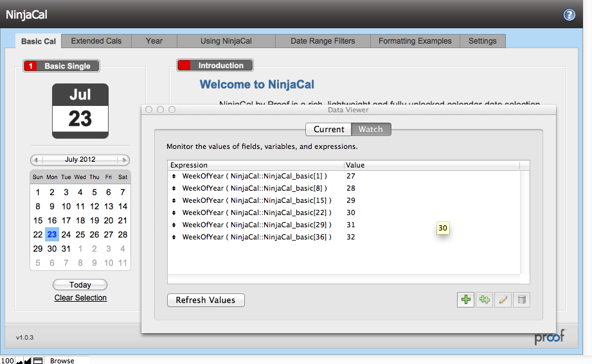Select July 17 in the calendar

tap(66, 221)
